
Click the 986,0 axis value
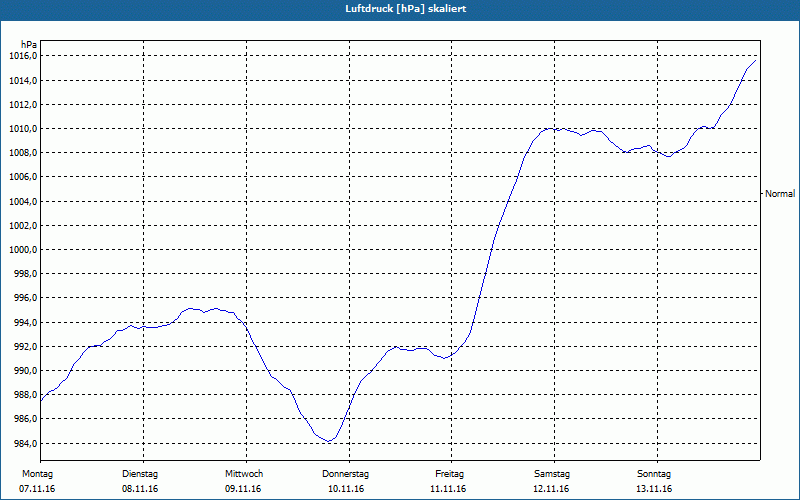coord(25,419)
